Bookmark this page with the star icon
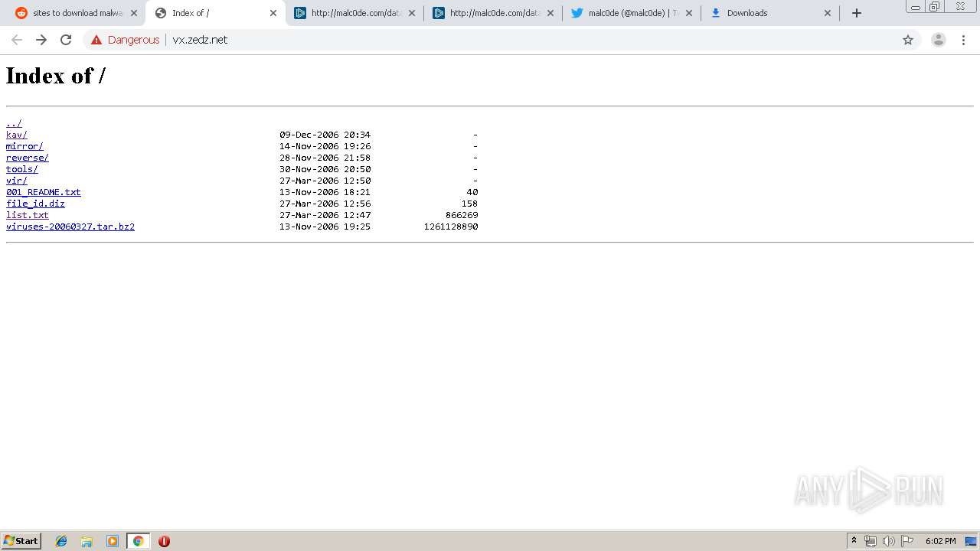980x551 pixels. [x=908, y=40]
